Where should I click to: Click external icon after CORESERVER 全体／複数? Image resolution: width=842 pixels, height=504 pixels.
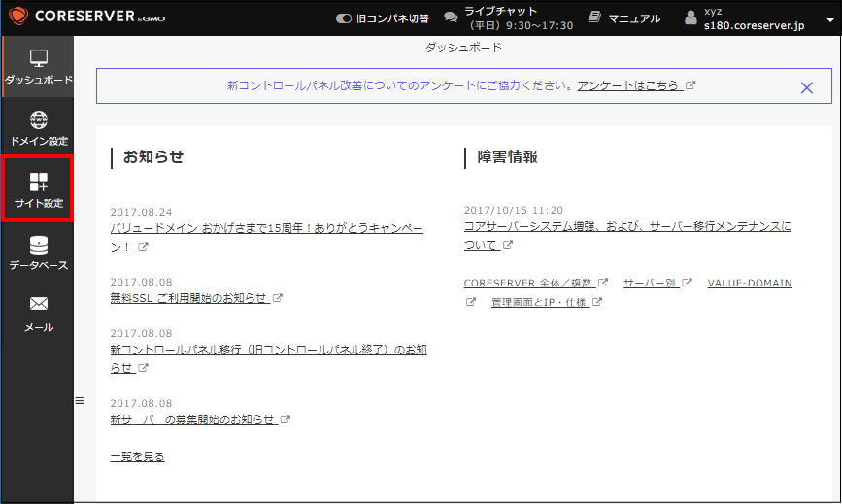point(602,282)
